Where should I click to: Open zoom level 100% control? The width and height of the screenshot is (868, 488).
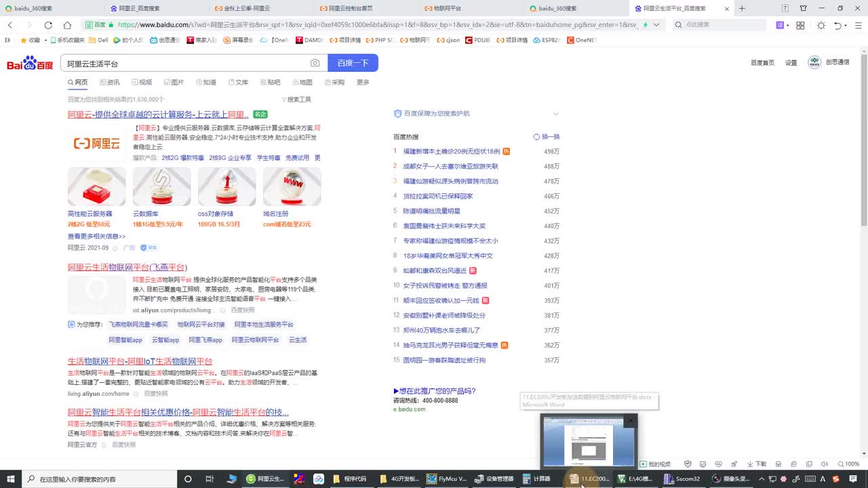pos(848,464)
